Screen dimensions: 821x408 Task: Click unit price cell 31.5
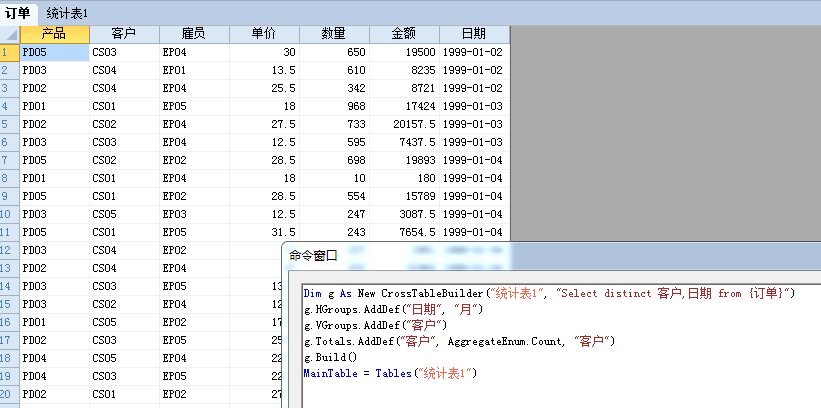(x=264, y=232)
